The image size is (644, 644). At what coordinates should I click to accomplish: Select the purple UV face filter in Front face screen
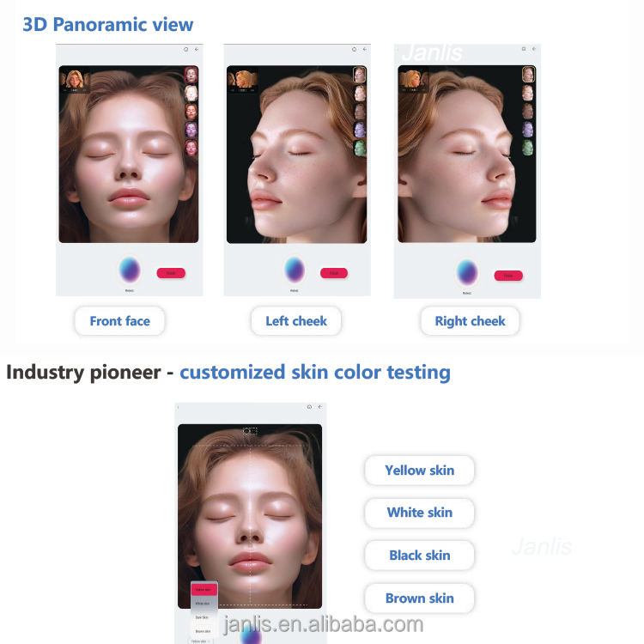[191, 130]
